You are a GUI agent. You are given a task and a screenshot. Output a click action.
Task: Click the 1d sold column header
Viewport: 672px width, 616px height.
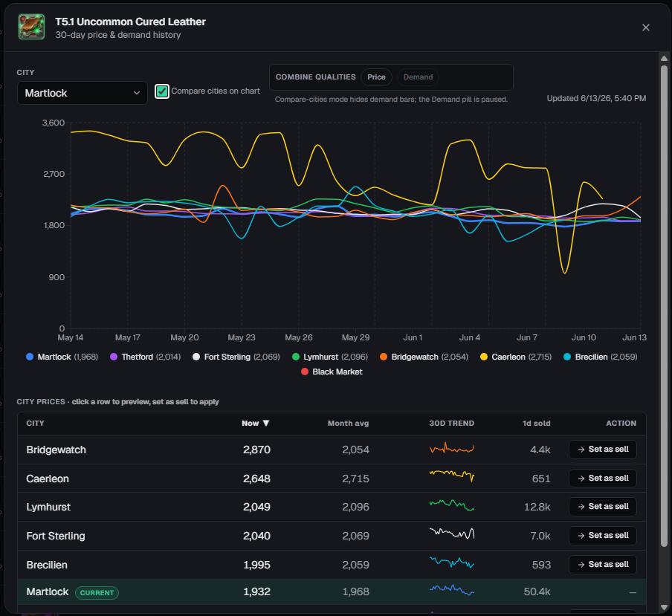pos(536,424)
